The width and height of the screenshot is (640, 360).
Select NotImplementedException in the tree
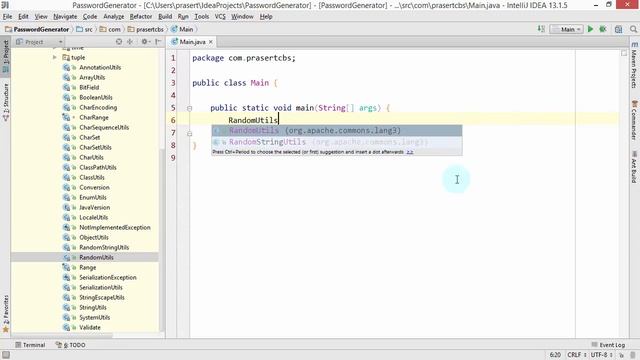coord(115,227)
